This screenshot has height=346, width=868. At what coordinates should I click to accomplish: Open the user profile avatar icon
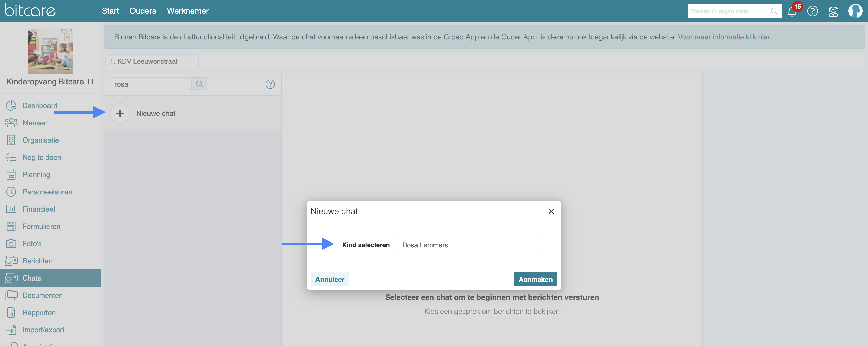855,11
